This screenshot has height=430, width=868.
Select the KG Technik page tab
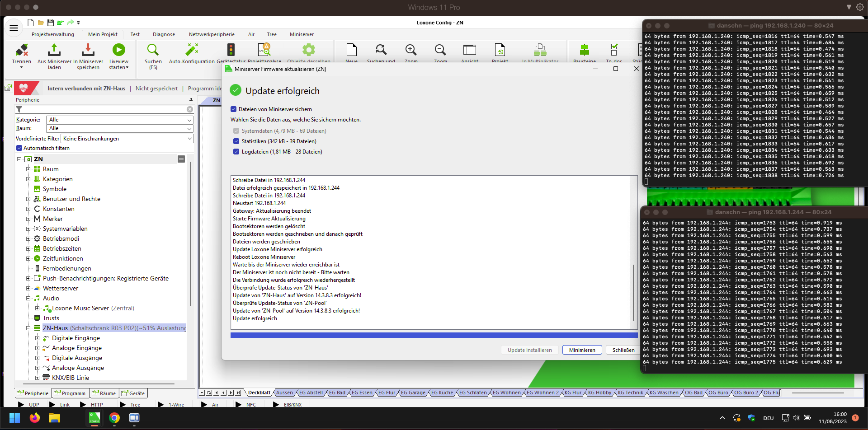630,393
